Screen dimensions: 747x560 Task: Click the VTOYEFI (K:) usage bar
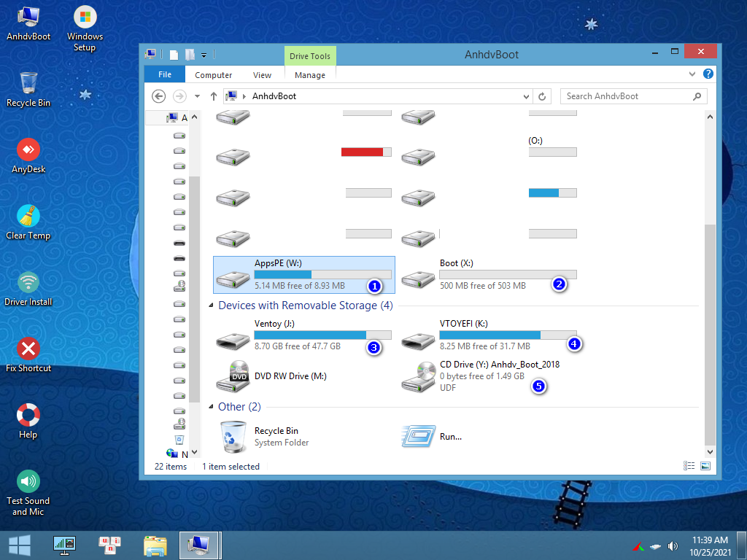[508, 335]
